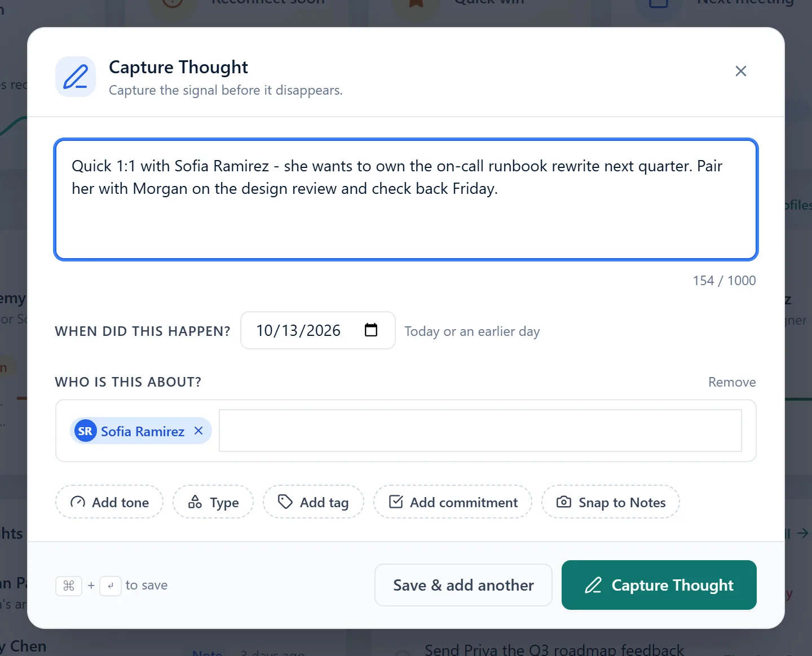Click the checkbox icon on Add commitment
The height and width of the screenshot is (656, 812).
[x=396, y=502]
